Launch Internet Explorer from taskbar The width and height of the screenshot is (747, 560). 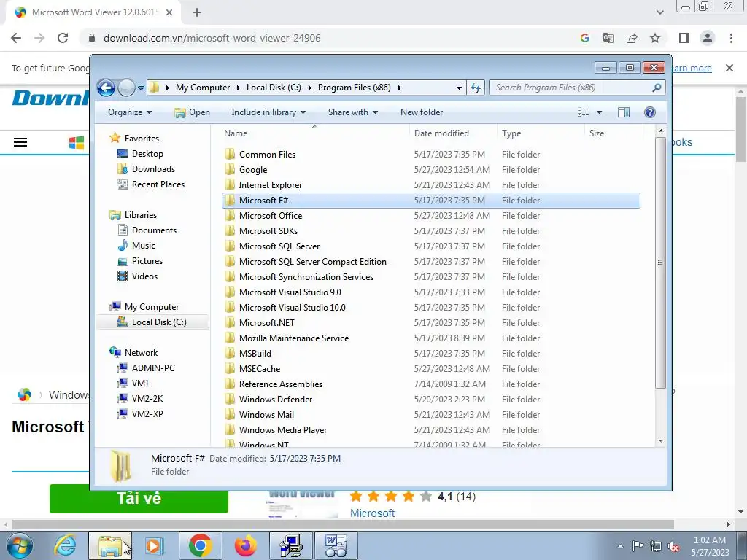pyautogui.click(x=65, y=545)
